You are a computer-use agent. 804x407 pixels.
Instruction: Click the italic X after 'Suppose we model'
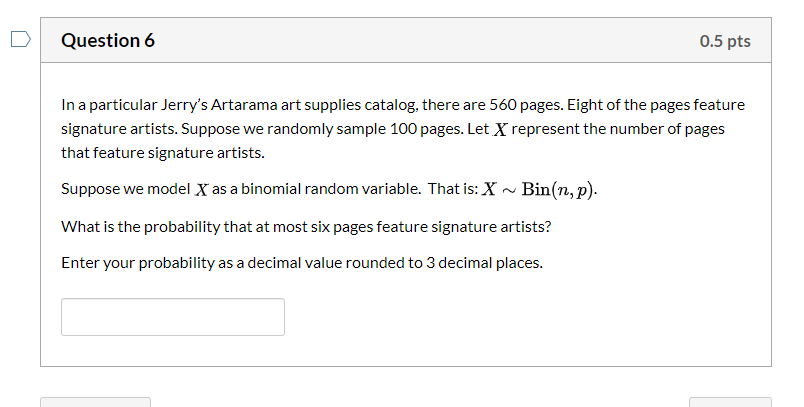click(202, 190)
